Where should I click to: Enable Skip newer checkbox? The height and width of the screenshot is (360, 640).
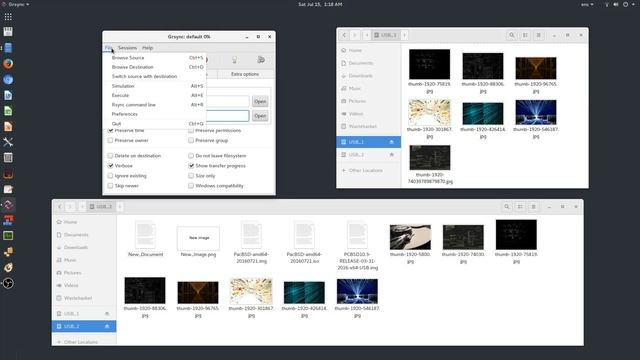(110, 186)
